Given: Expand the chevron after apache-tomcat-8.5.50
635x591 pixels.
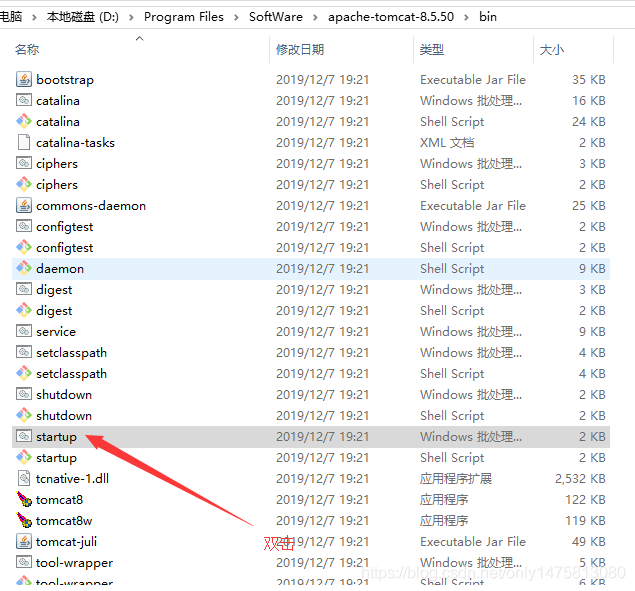Looking at the screenshot, I should click(466, 17).
